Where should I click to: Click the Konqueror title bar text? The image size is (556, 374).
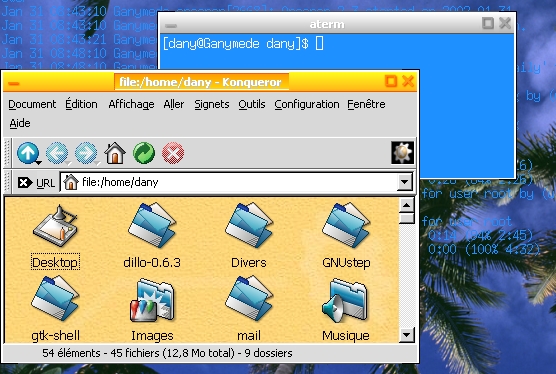point(200,82)
